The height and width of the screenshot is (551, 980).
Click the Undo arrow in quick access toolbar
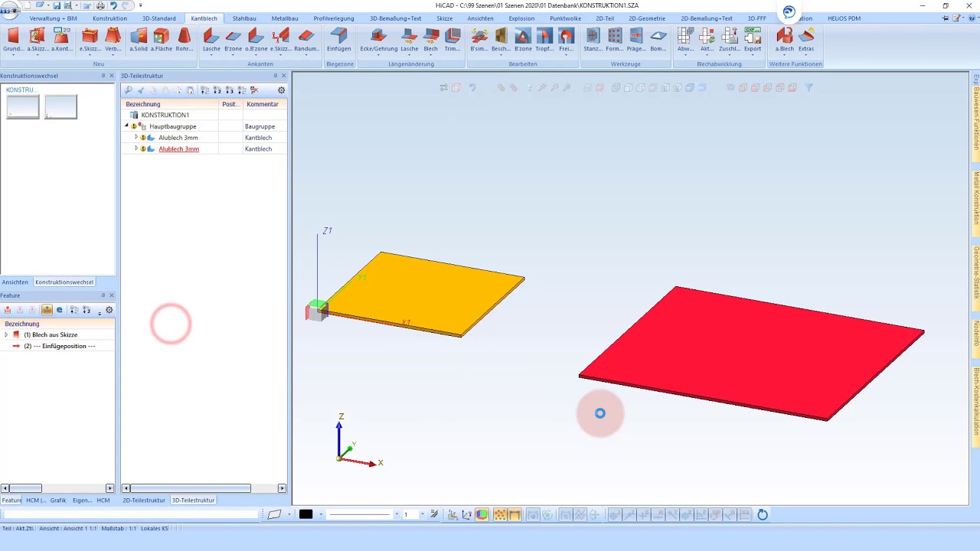point(113,5)
